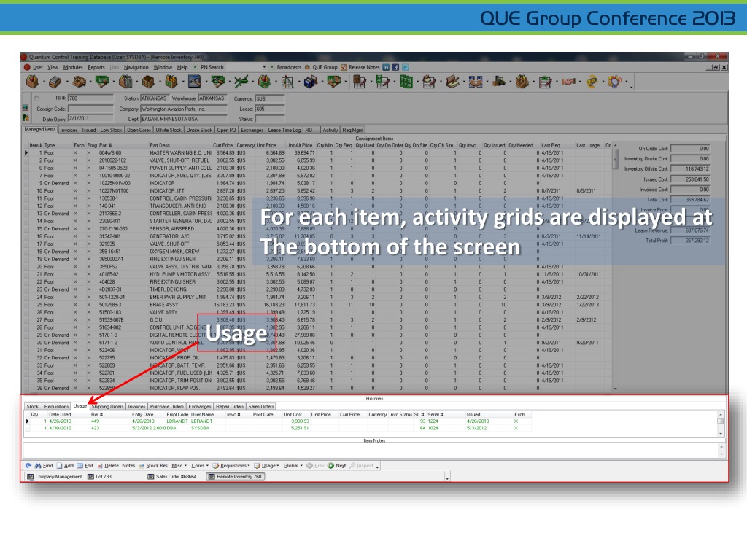747x560 pixels.
Task: Select usage row with Ref # 449
Action: pyautogui.click(x=278, y=421)
